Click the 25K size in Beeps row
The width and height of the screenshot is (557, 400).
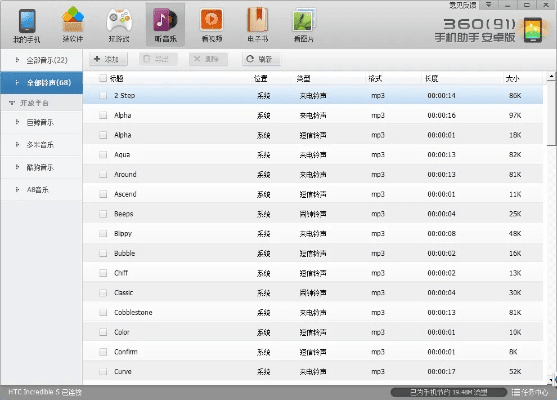515,214
